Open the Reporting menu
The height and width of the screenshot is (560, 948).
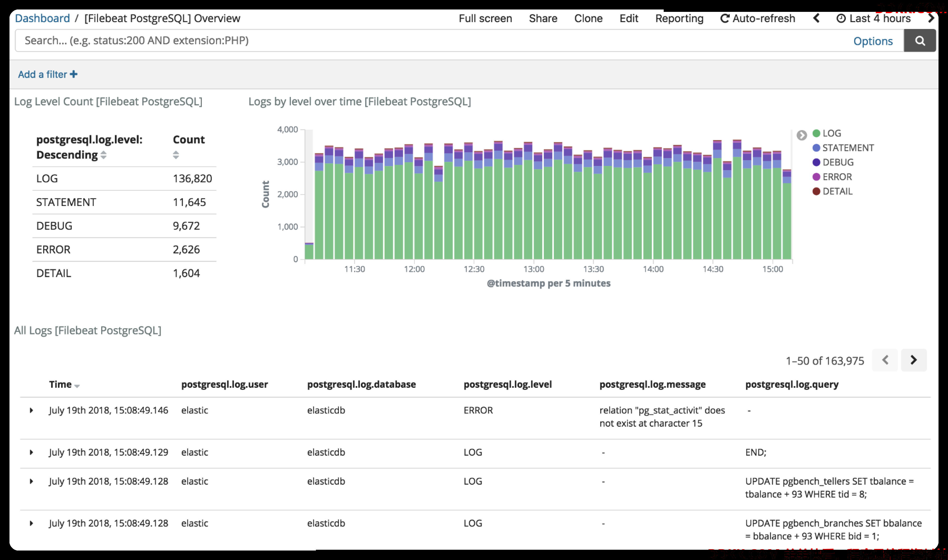[679, 18]
